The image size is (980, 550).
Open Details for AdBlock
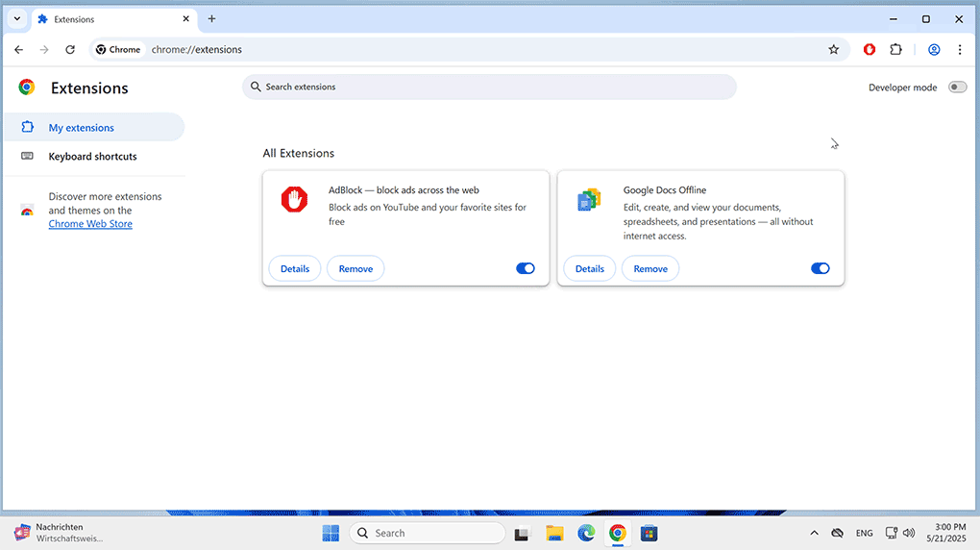[294, 268]
